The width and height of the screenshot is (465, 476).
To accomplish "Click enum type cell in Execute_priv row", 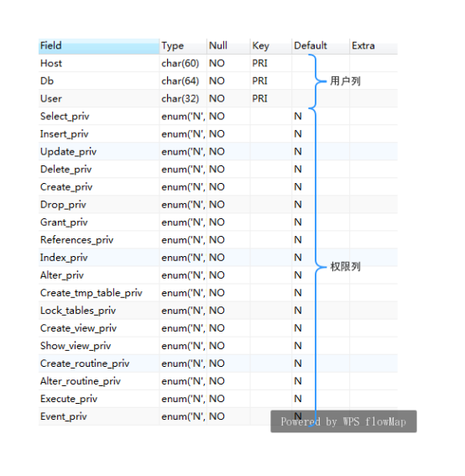I will [183, 399].
